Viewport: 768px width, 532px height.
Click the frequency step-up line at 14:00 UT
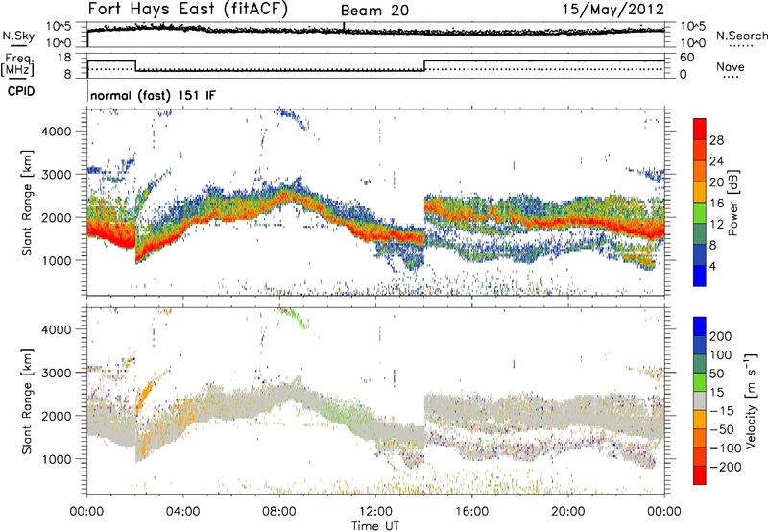(424, 65)
